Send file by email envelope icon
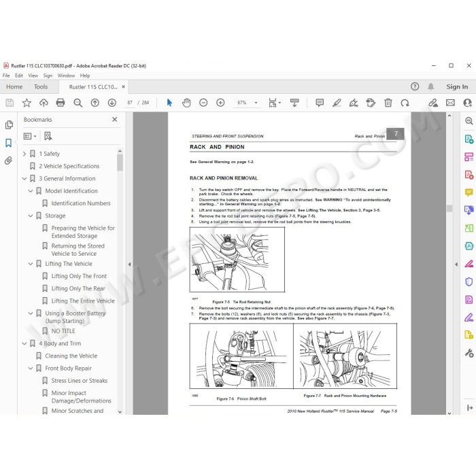476x476 pixels. (x=450, y=103)
